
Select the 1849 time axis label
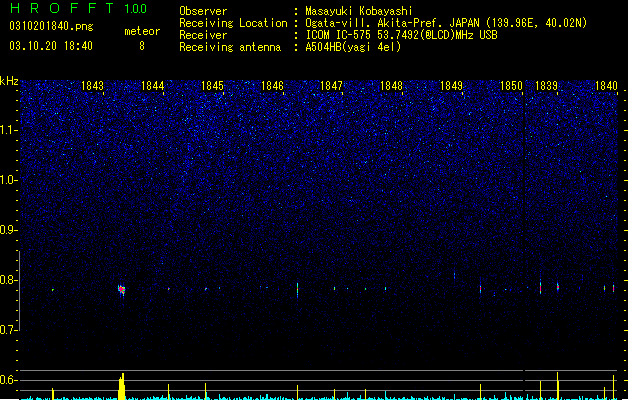pos(451,86)
